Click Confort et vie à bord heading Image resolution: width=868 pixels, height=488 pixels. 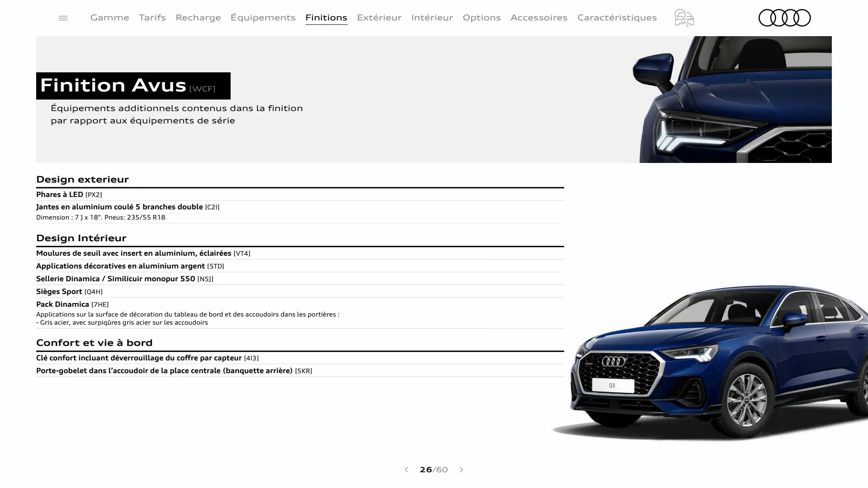(x=94, y=342)
